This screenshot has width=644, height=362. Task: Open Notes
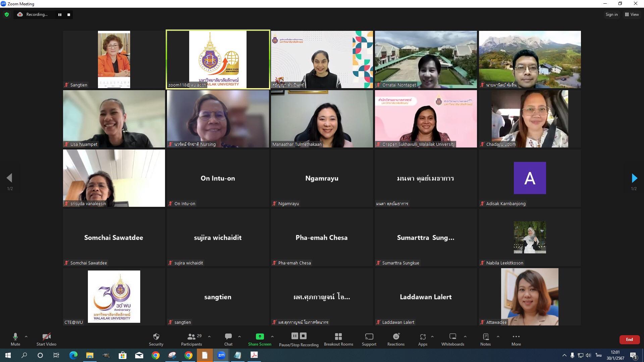coord(485,339)
